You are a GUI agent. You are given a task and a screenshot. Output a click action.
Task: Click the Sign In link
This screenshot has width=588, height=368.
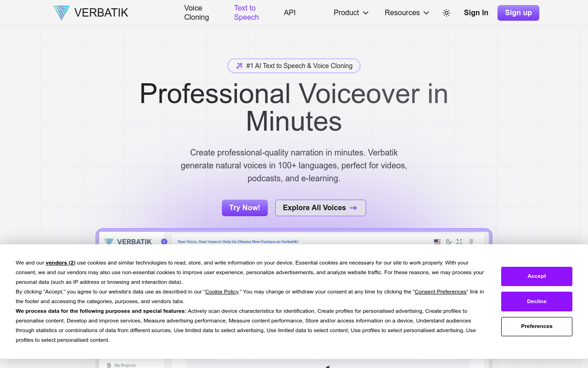click(x=476, y=13)
